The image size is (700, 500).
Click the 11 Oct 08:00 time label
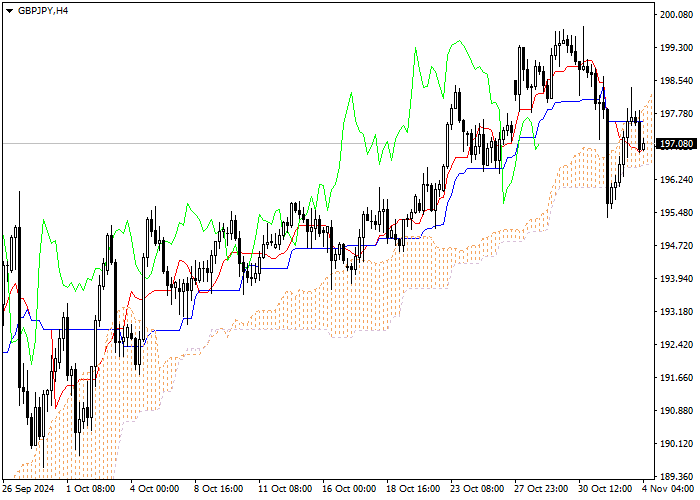[x=285, y=489]
